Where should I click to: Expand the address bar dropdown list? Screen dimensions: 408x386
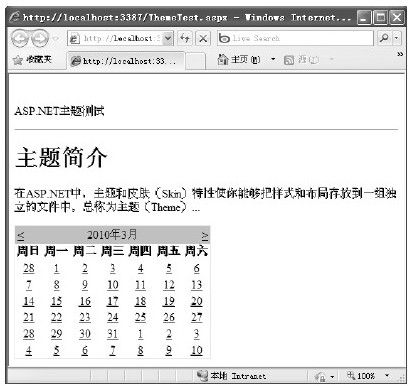coord(169,39)
